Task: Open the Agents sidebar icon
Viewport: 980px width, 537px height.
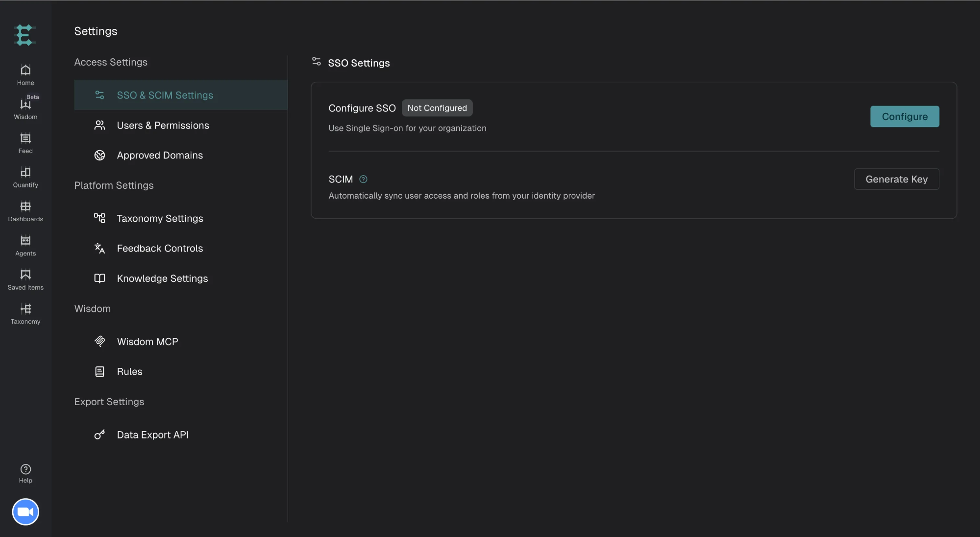Action: 25,240
